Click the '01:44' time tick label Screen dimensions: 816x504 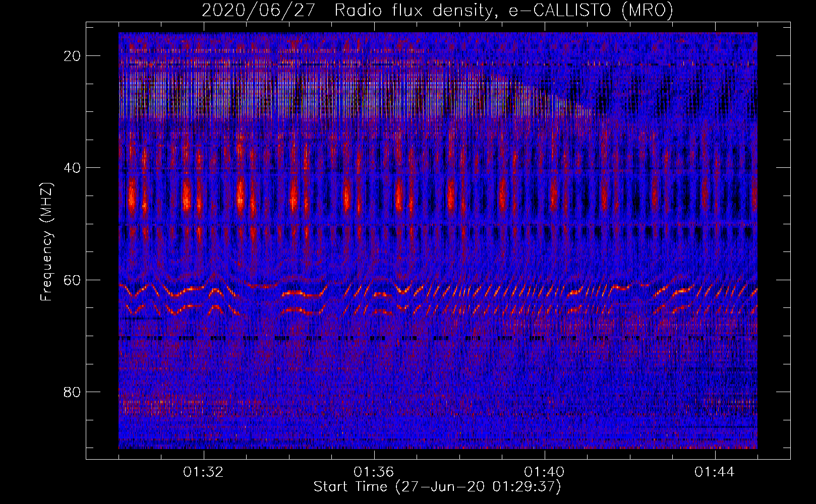[x=715, y=472]
